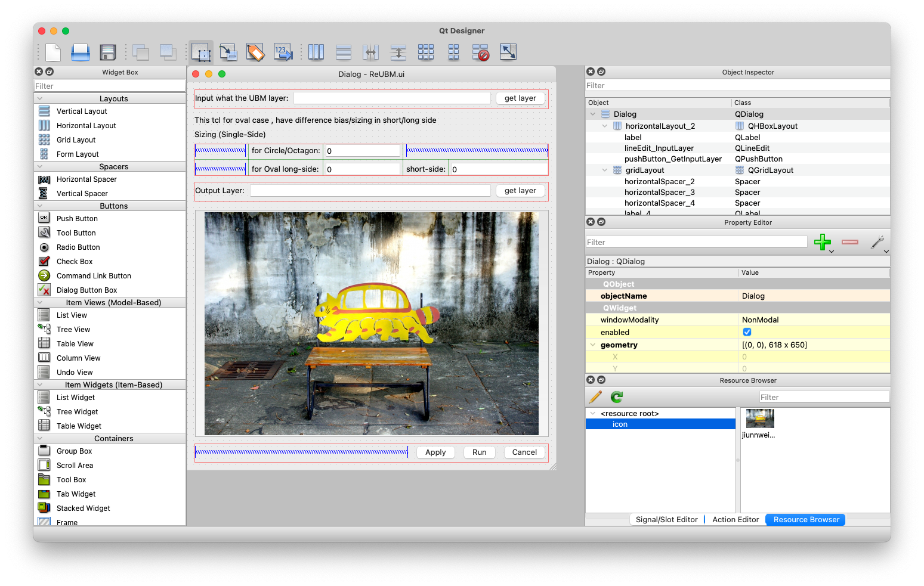Switch to Edit Signals/Slots mode
This screenshot has height=586, width=924.
(228, 52)
